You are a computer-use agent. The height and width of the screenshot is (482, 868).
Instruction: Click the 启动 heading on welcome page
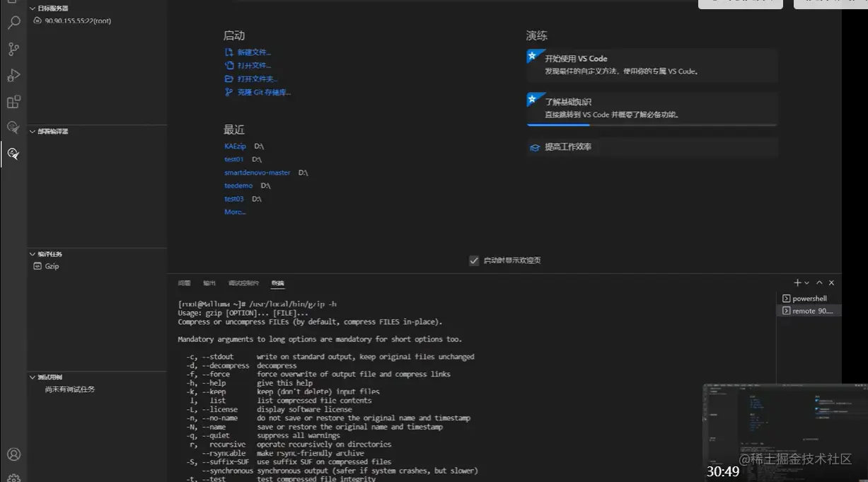point(234,35)
